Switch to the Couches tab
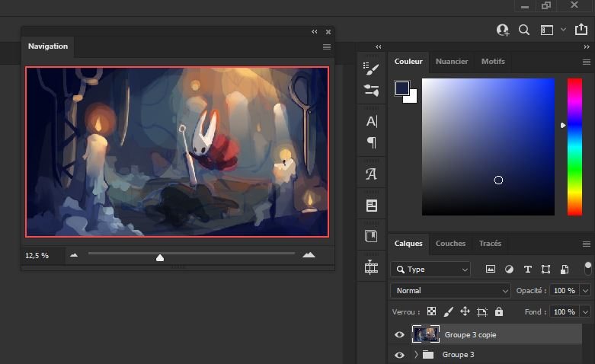This screenshot has height=364, width=595. pyautogui.click(x=450, y=244)
